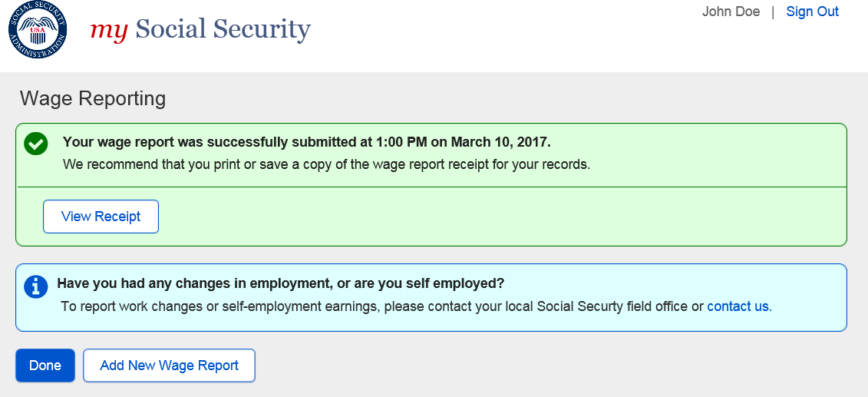This screenshot has width=868, height=397.
Task: Click the John Doe user name
Action: point(731,12)
